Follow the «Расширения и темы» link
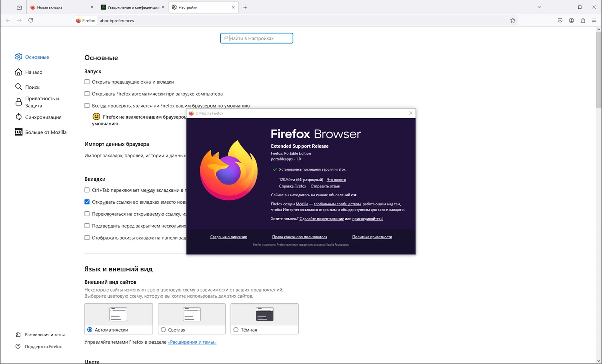Viewport: 602px width, 364px height. click(x=192, y=342)
